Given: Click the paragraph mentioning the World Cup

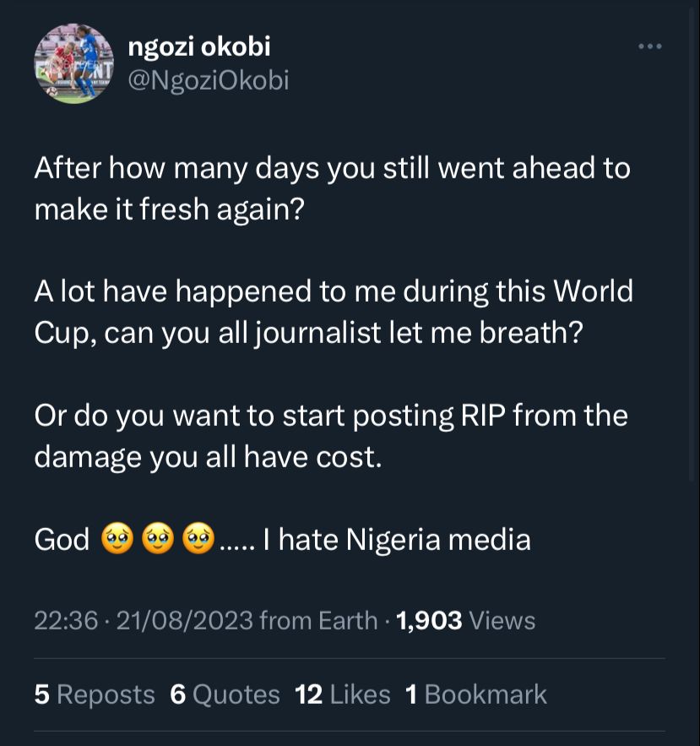Looking at the screenshot, I should click(x=333, y=311).
